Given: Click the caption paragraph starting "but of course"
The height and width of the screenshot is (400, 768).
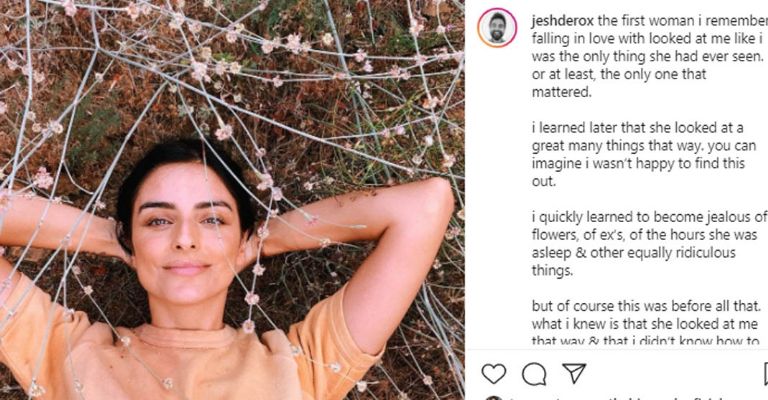Looking at the screenshot, I should (647, 323).
